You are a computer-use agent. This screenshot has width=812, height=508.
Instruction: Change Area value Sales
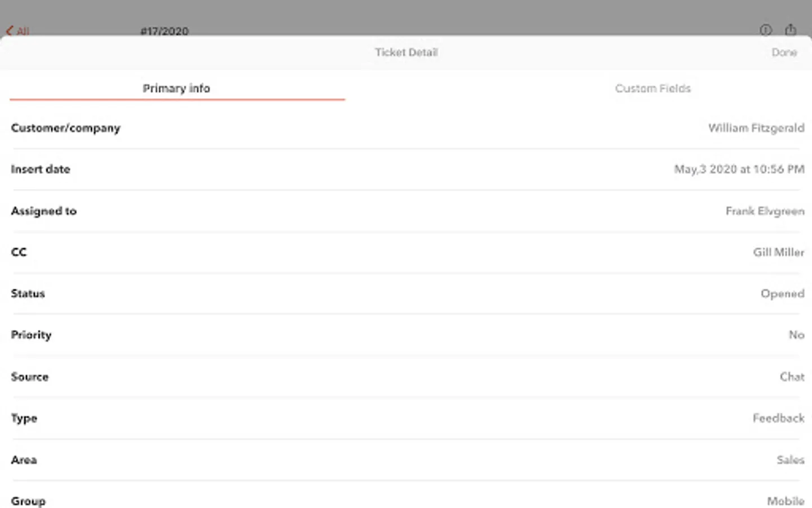tap(790, 460)
